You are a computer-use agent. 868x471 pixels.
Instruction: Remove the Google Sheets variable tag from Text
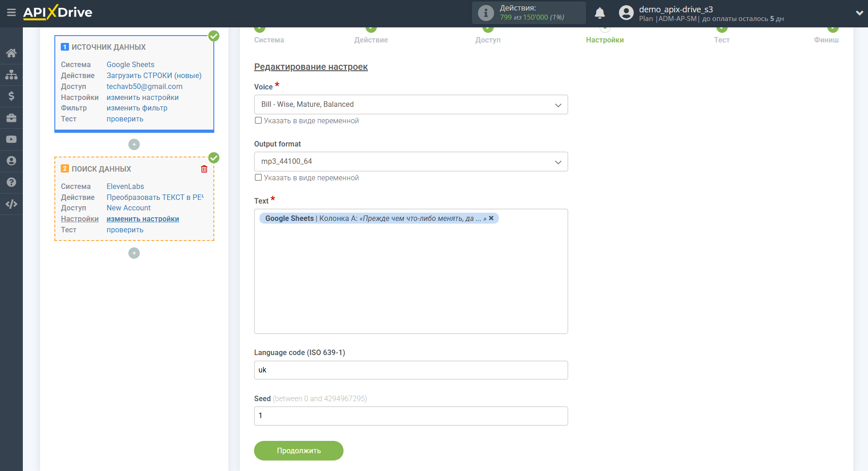pos(491,218)
